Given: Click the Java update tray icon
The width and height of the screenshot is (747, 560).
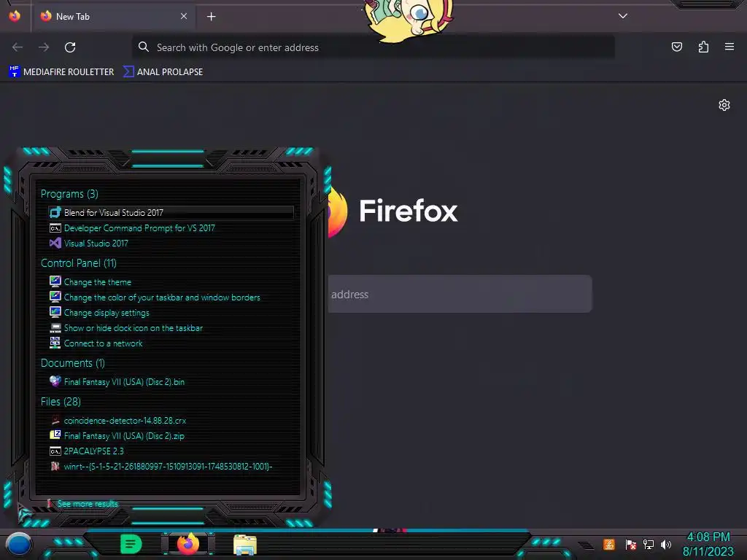Looking at the screenshot, I should (609, 544).
